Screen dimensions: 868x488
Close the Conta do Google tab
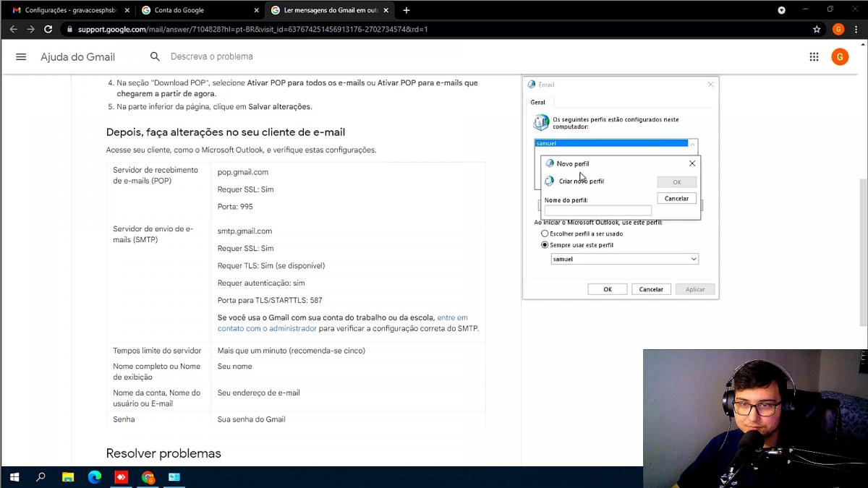tap(257, 10)
